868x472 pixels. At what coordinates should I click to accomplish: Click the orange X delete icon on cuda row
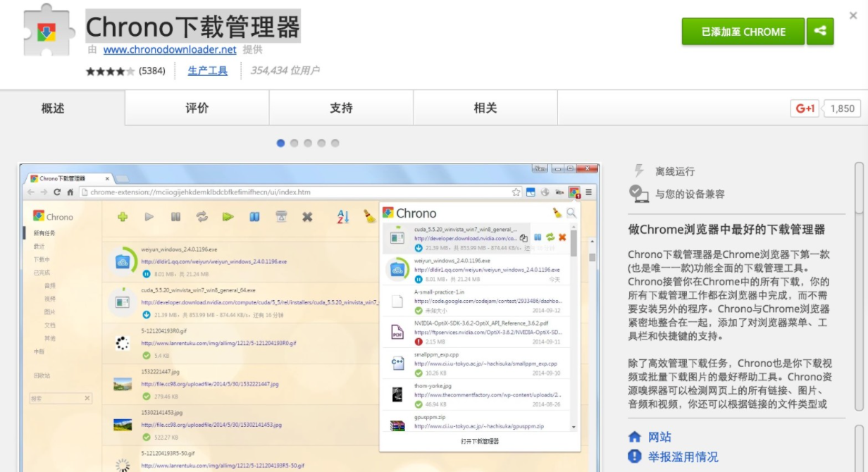coord(562,237)
